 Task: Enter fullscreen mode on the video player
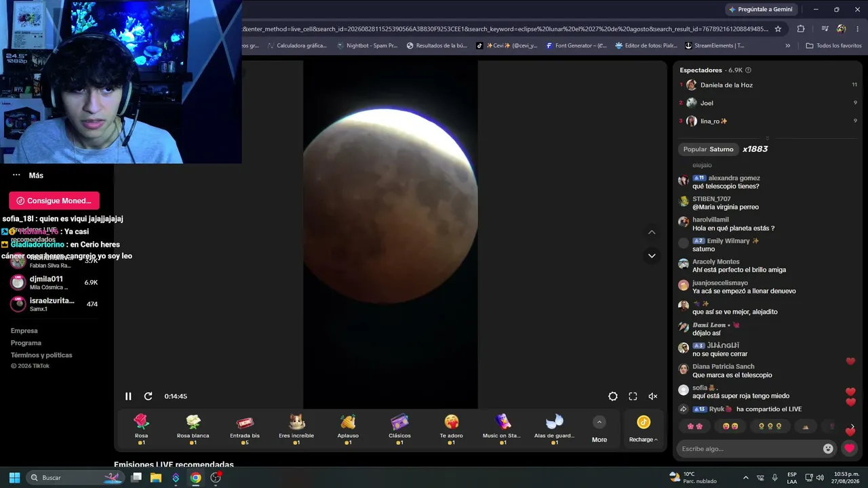633,396
